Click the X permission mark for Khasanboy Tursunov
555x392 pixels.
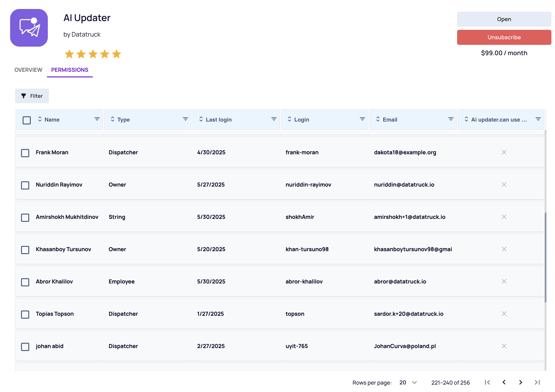504,249
